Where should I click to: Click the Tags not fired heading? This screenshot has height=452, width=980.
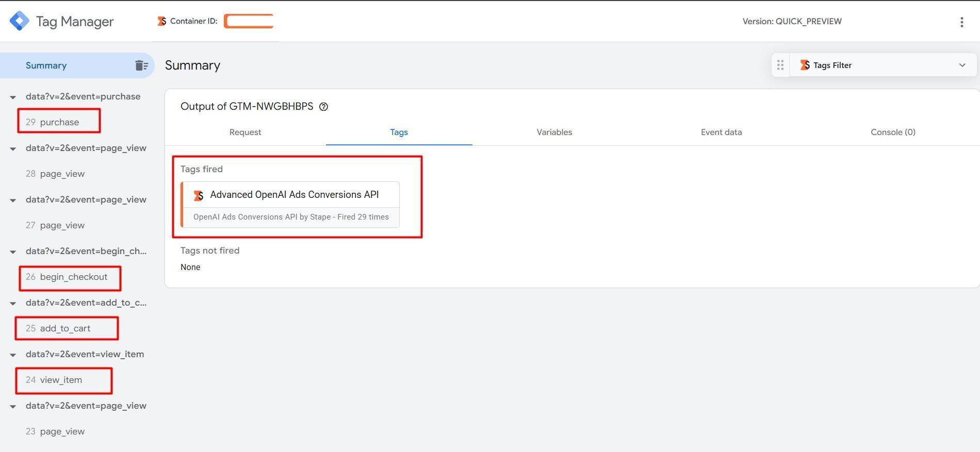coord(210,250)
